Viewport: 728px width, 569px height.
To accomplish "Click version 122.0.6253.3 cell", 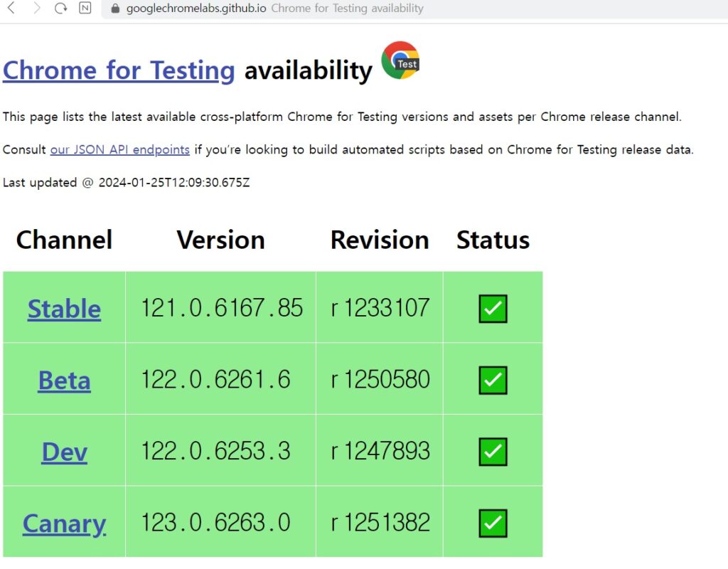I will (220, 450).
